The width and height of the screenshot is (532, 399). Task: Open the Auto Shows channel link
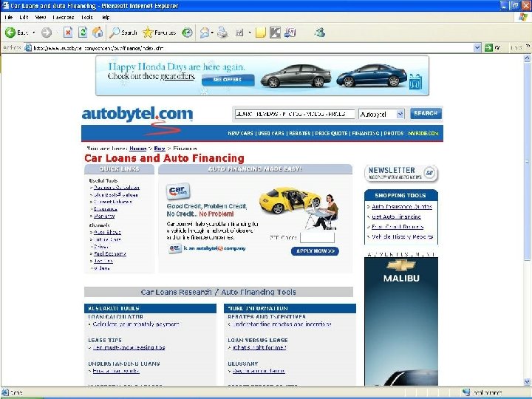[107, 232]
